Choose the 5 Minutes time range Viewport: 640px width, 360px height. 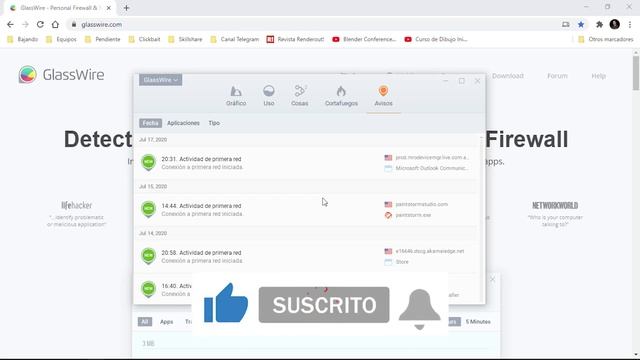point(478,322)
